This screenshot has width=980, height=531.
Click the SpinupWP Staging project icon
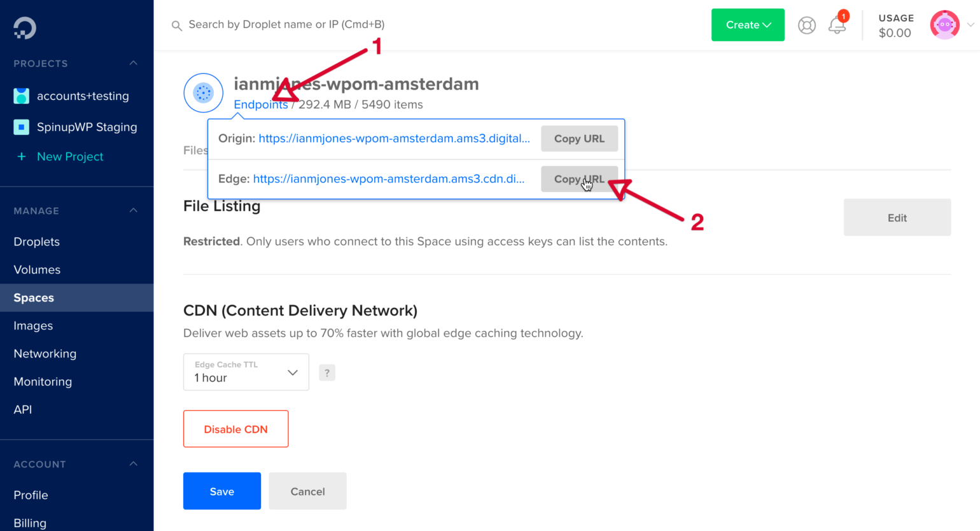pos(22,127)
